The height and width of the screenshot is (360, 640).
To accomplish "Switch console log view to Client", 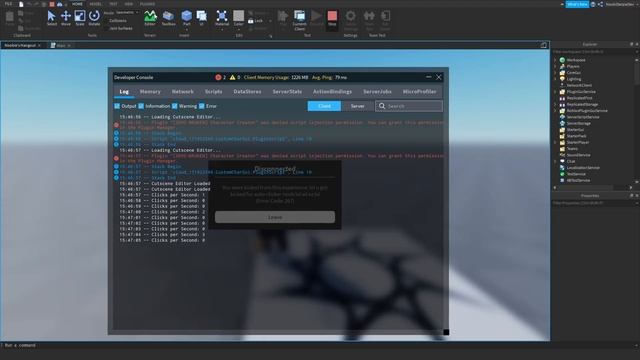I will [324, 106].
